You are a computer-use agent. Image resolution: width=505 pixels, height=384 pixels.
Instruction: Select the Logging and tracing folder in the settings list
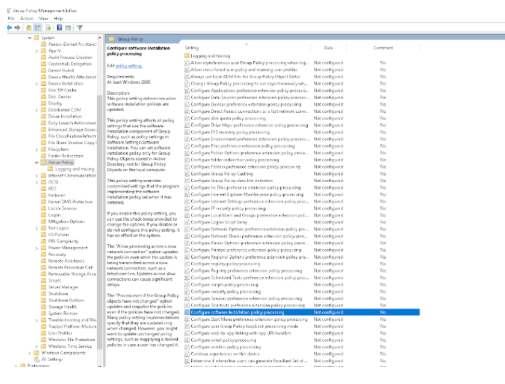(210, 56)
